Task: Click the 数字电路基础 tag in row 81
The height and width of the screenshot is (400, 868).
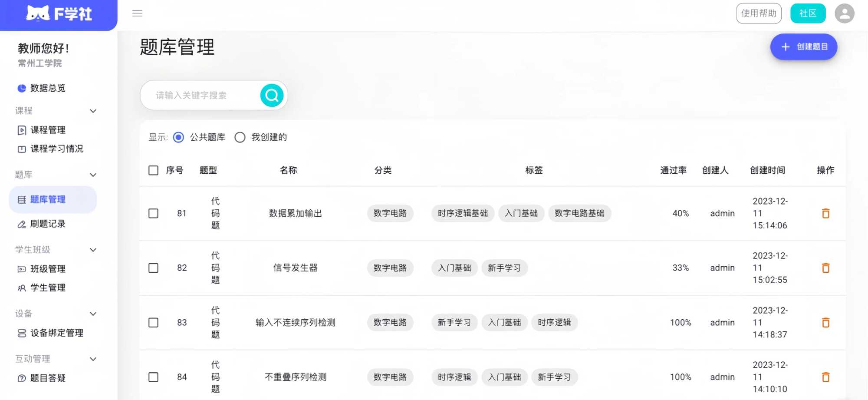Action: click(x=579, y=213)
